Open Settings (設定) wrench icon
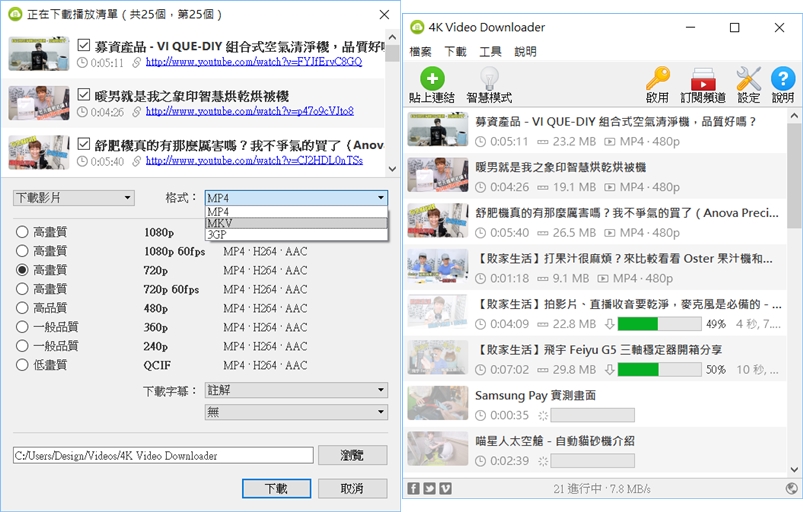This screenshot has height=512, width=803. (x=748, y=78)
